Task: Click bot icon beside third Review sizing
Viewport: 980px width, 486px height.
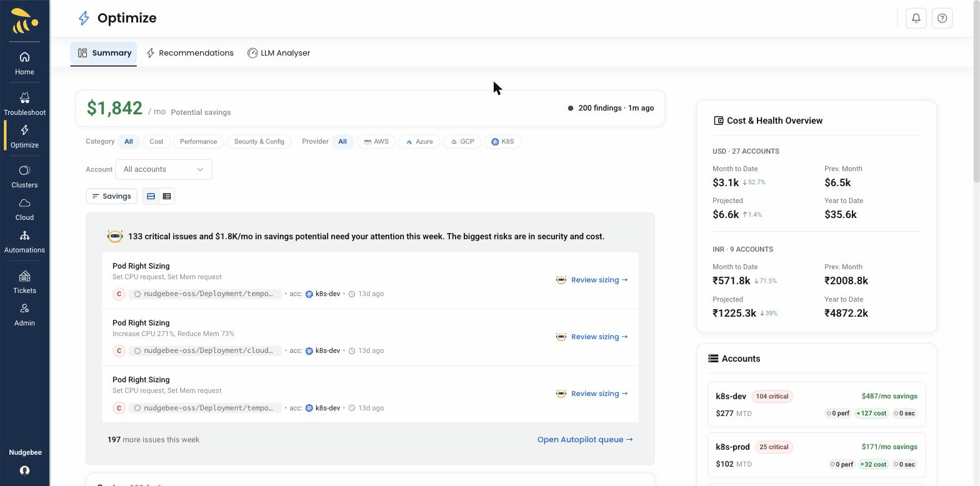Action: [561, 394]
